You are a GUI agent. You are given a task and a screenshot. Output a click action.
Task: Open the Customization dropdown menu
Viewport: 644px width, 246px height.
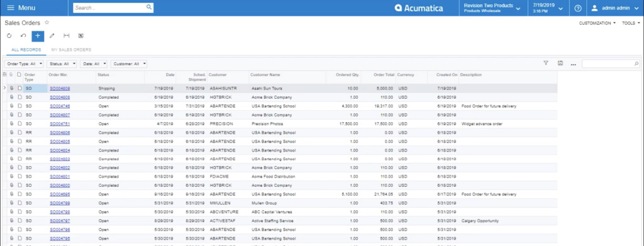coord(597,23)
